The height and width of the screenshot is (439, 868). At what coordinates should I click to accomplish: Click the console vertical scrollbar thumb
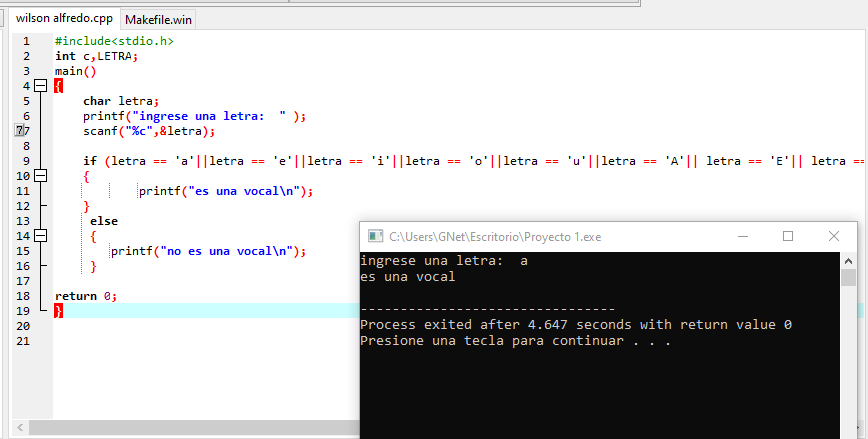pyautogui.click(x=848, y=276)
